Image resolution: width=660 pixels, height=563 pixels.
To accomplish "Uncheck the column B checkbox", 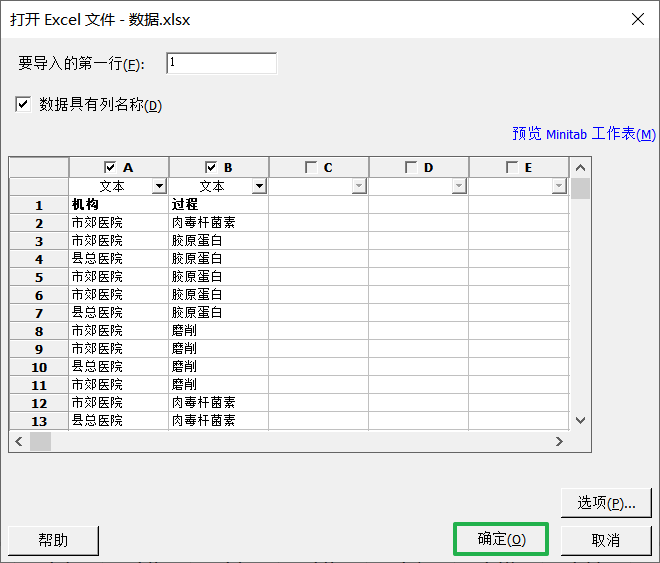I will pyautogui.click(x=211, y=167).
